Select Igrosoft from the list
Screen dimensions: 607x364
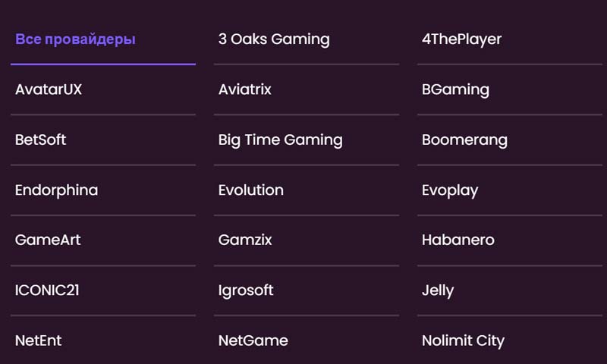246,290
